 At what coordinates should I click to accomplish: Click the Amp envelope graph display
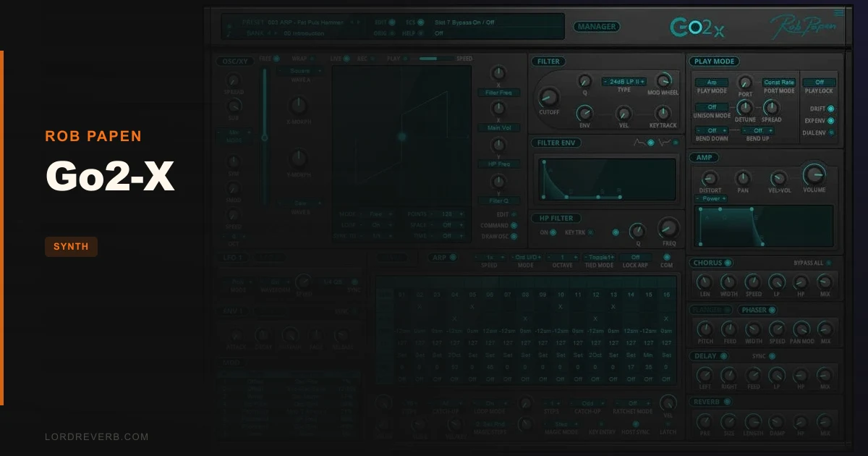click(x=763, y=226)
